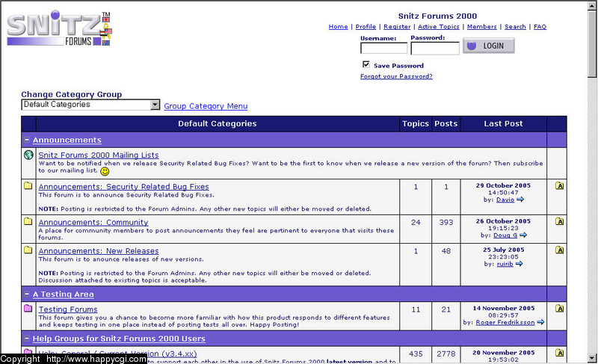Image resolution: width=598 pixels, height=364 pixels.
Task: Collapse Help Groups for Snitz Forums 2000 Users
Action: click(x=27, y=338)
